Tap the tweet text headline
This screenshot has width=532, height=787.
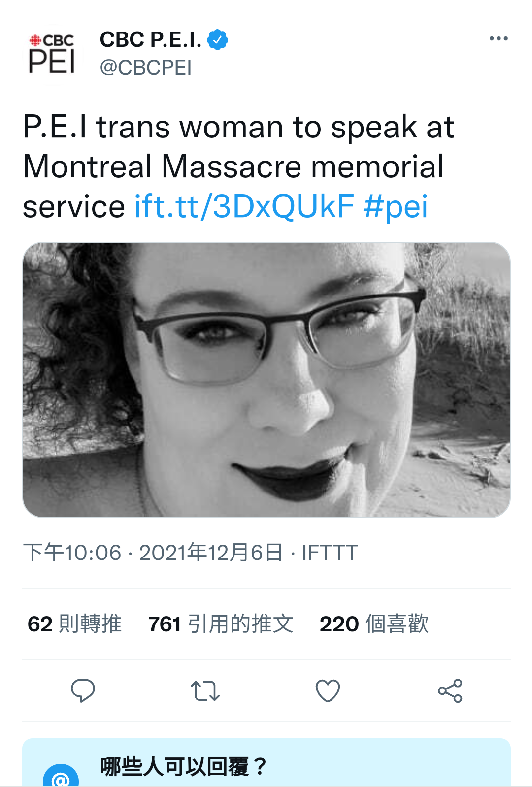pos(238,166)
